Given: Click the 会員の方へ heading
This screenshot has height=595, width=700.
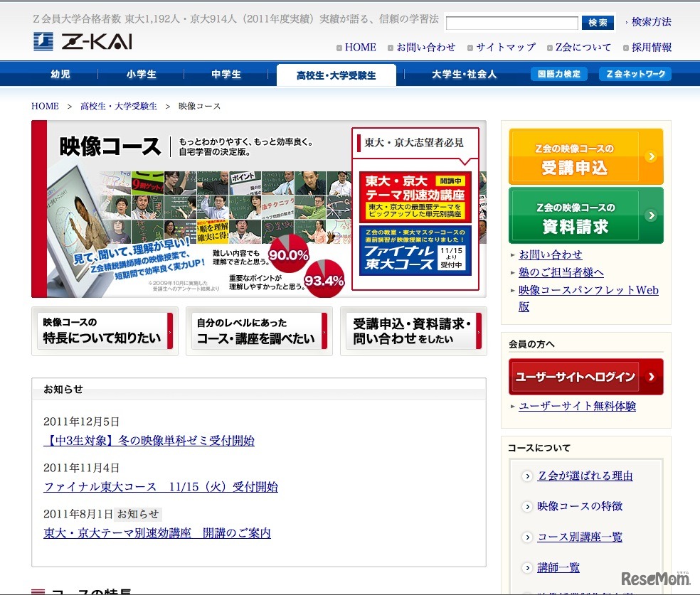Looking at the screenshot, I should [x=531, y=344].
